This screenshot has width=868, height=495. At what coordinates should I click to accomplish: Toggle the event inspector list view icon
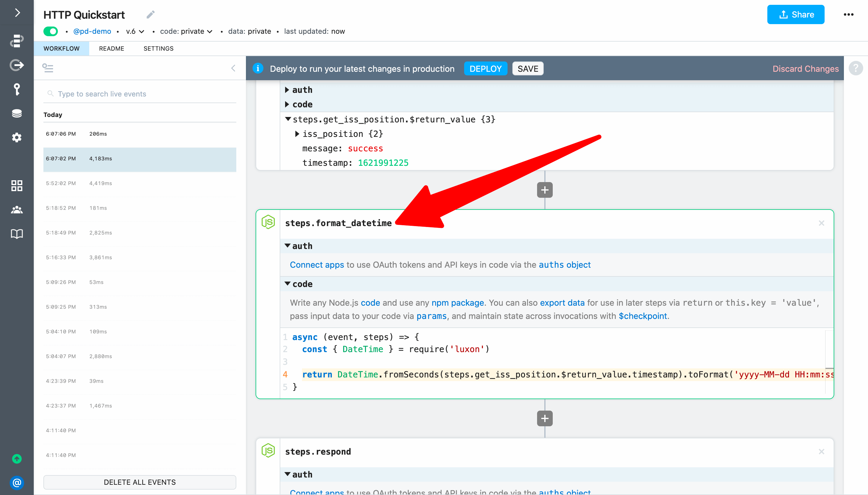click(48, 68)
